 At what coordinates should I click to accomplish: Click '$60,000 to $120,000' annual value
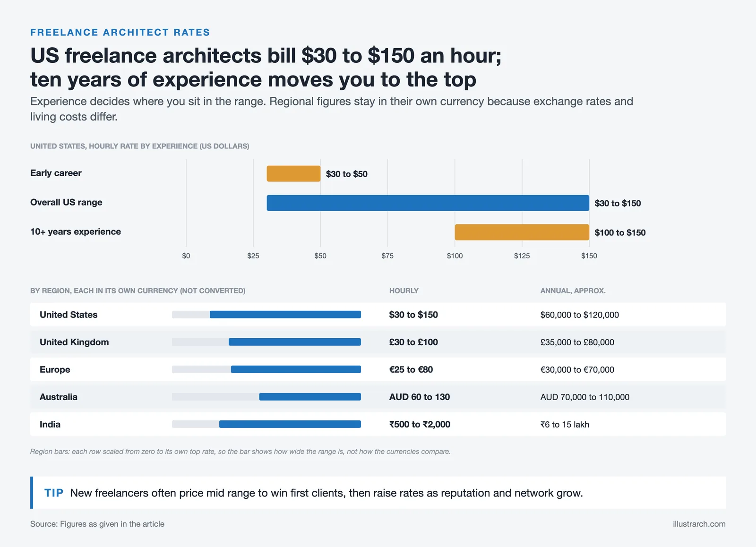(x=580, y=315)
